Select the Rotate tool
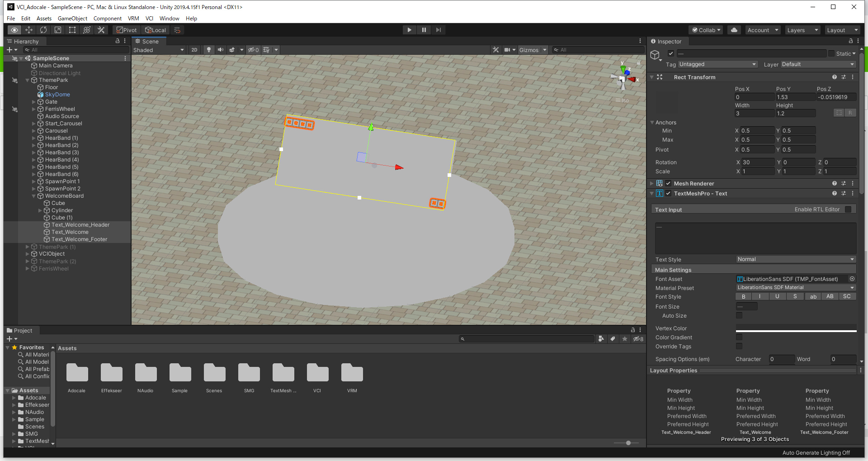The height and width of the screenshot is (461, 868). (43, 30)
